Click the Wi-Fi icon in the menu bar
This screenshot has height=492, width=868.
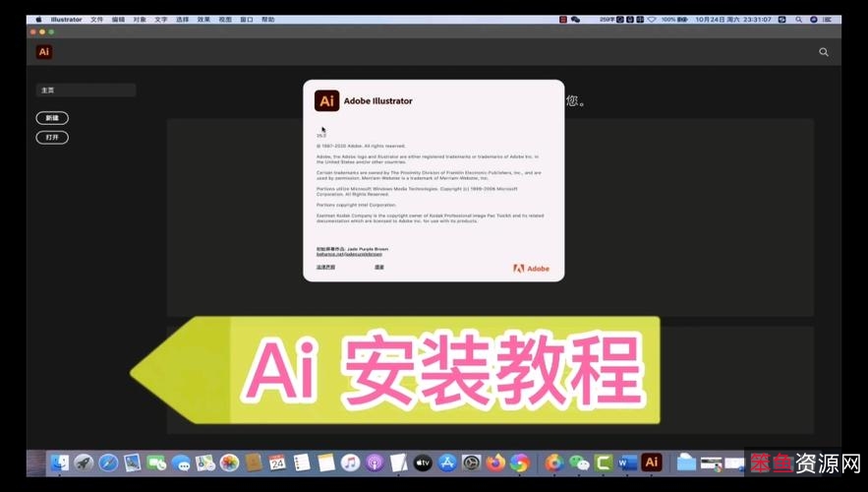pyautogui.click(x=652, y=20)
